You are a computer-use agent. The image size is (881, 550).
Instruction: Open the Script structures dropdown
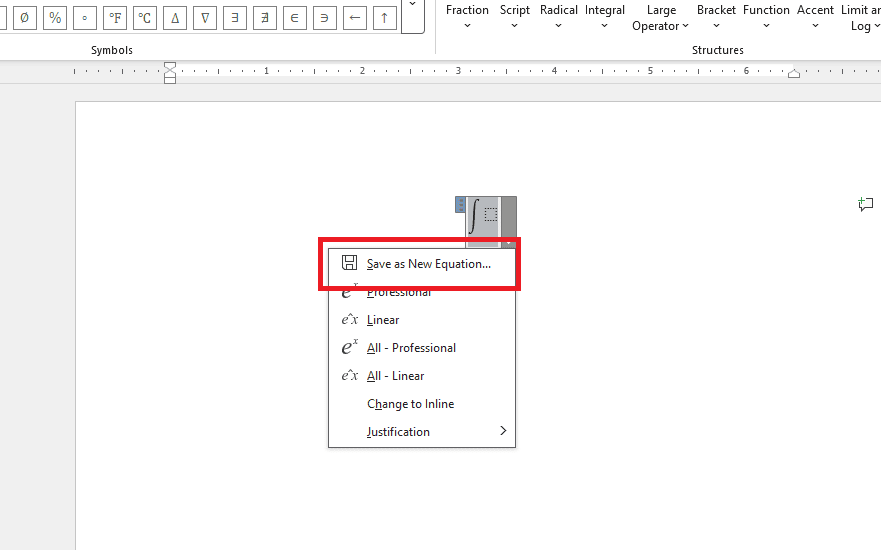(515, 17)
